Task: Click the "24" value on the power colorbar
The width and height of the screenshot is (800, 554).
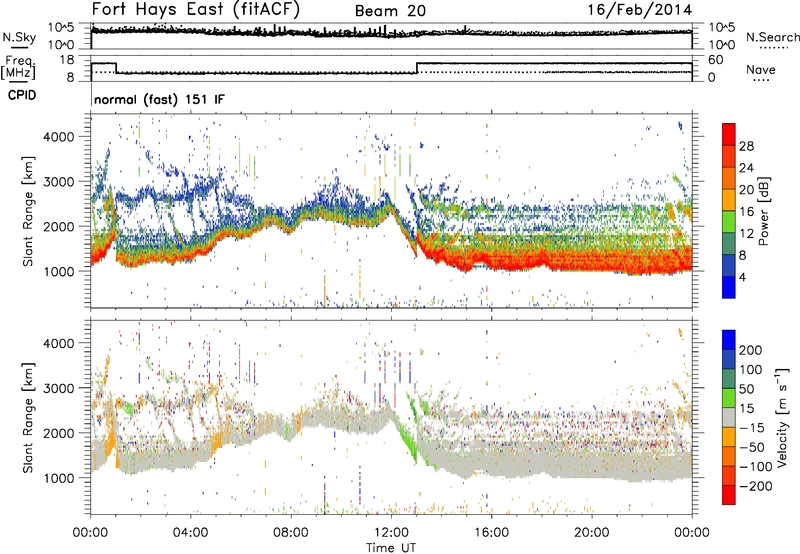Action: [746, 168]
